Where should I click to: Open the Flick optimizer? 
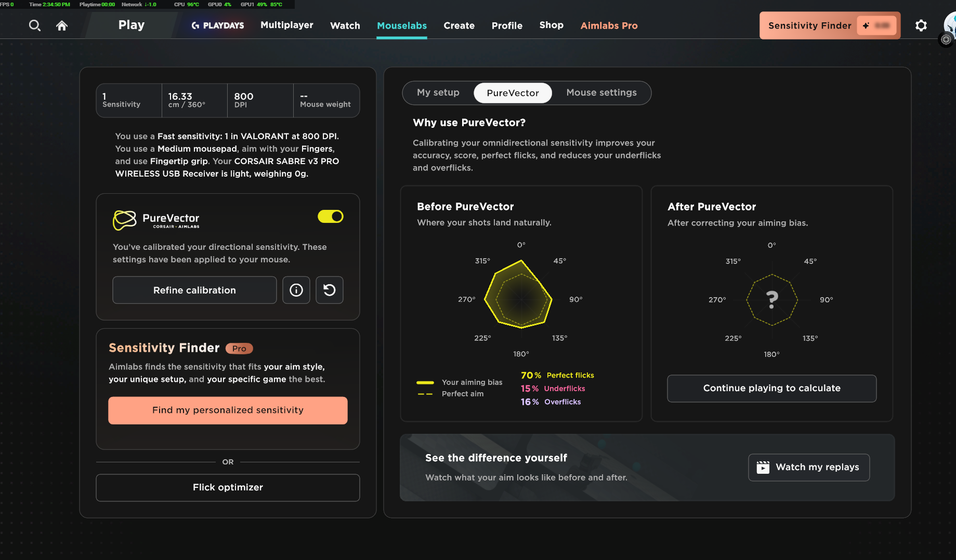[x=228, y=487]
